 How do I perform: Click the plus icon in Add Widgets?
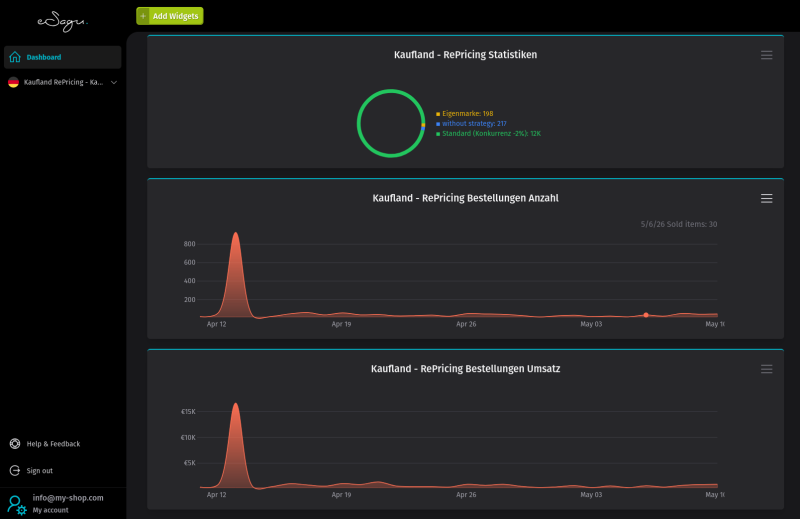coord(143,16)
